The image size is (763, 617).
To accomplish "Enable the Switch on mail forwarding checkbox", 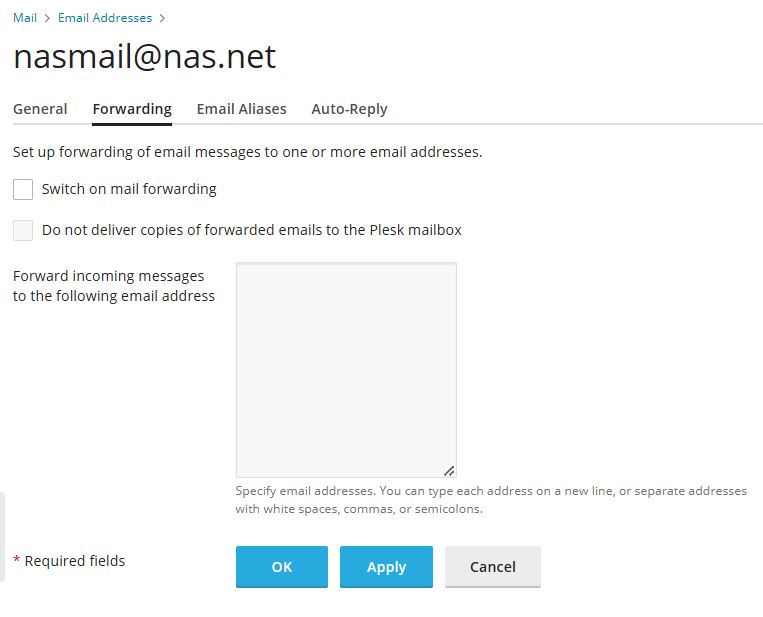I will coord(23,189).
